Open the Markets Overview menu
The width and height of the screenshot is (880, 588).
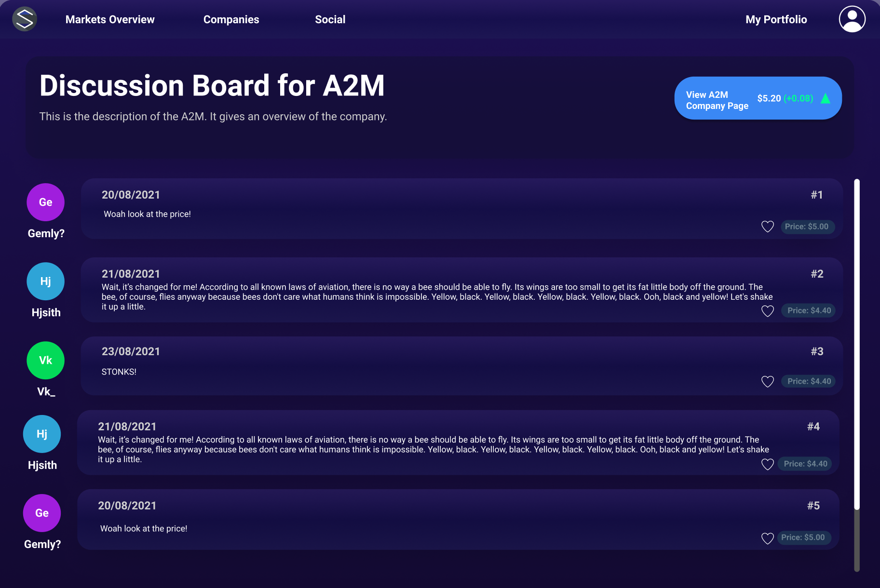(110, 19)
